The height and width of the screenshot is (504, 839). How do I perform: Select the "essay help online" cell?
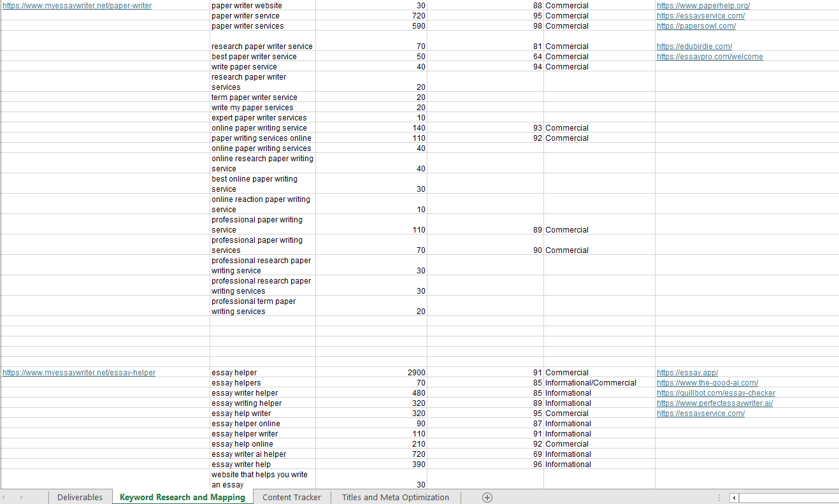[262, 444]
